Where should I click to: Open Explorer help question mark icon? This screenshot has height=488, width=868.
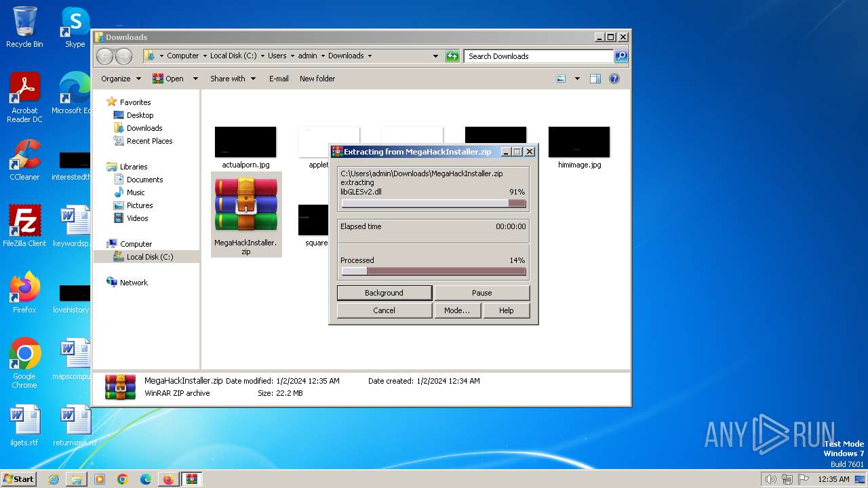(614, 79)
